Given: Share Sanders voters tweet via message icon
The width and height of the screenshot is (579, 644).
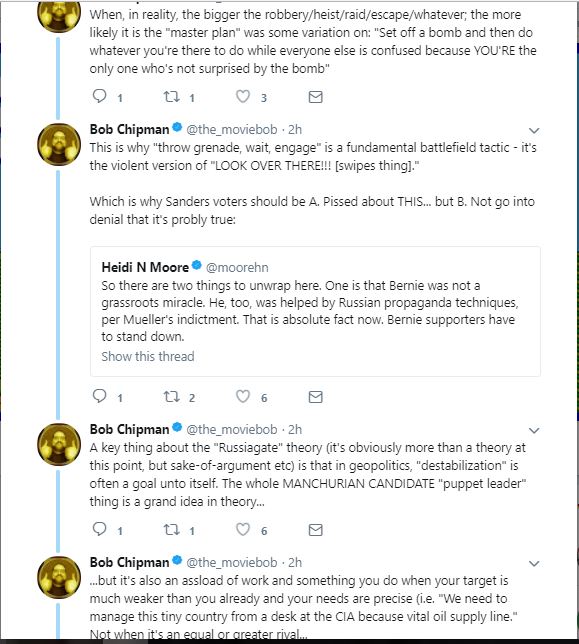Looking at the screenshot, I should [315, 397].
